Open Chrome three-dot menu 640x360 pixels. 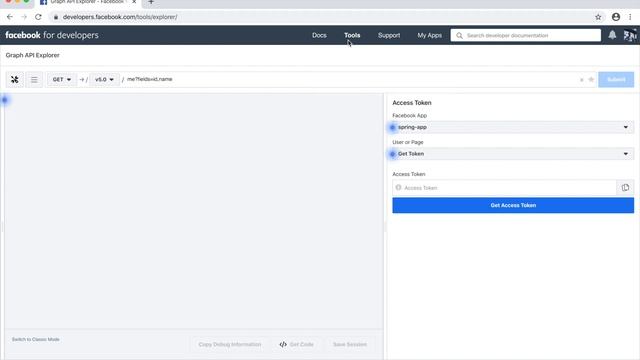[x=630, y=17]
